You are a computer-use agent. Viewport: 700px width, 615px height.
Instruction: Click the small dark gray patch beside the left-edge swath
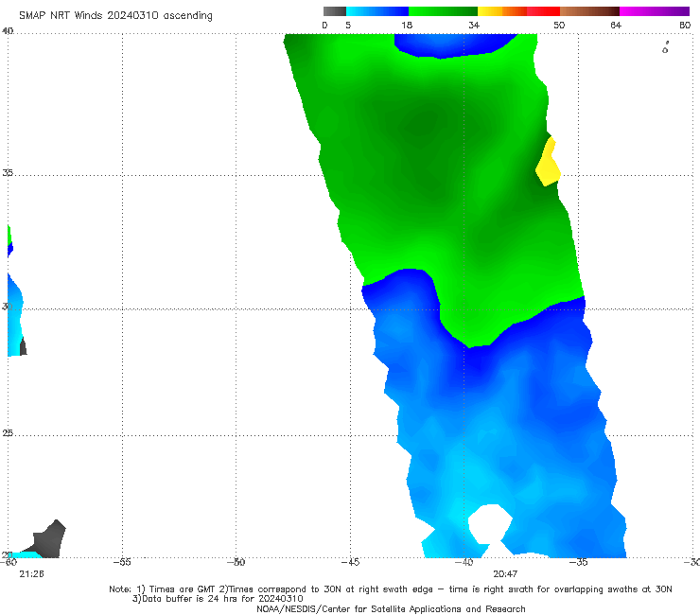pos(24,346)
